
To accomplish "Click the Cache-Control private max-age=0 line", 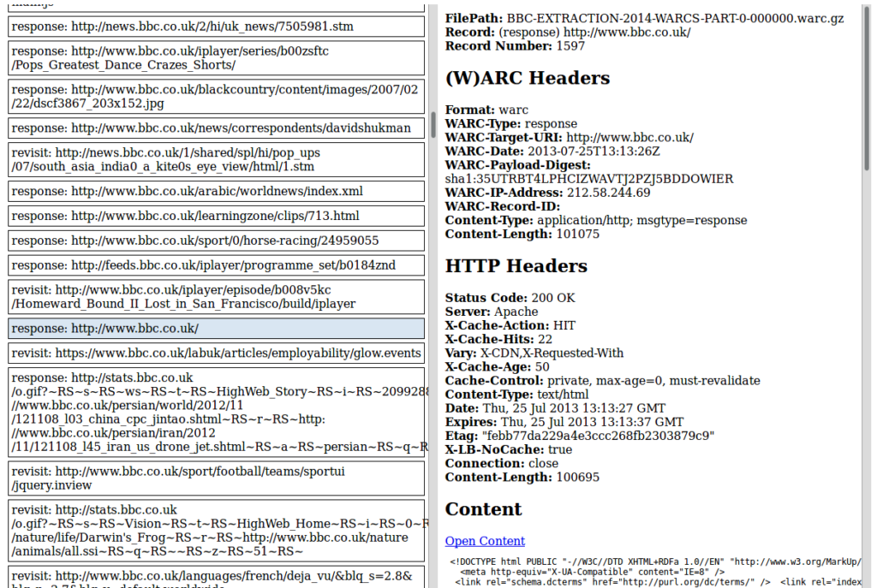I will coord(603,381).
